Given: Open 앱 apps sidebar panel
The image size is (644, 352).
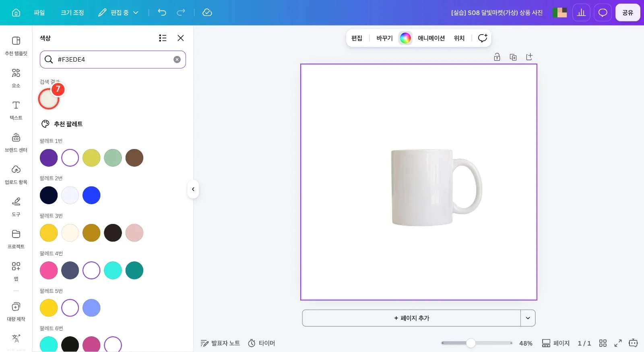Looking at the screenshot, I should pos(16,271).
